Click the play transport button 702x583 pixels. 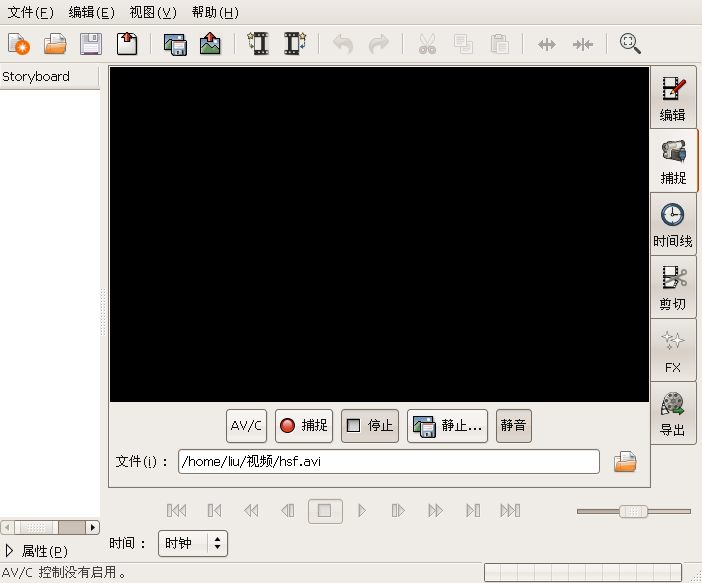click(x=362, y=510)
